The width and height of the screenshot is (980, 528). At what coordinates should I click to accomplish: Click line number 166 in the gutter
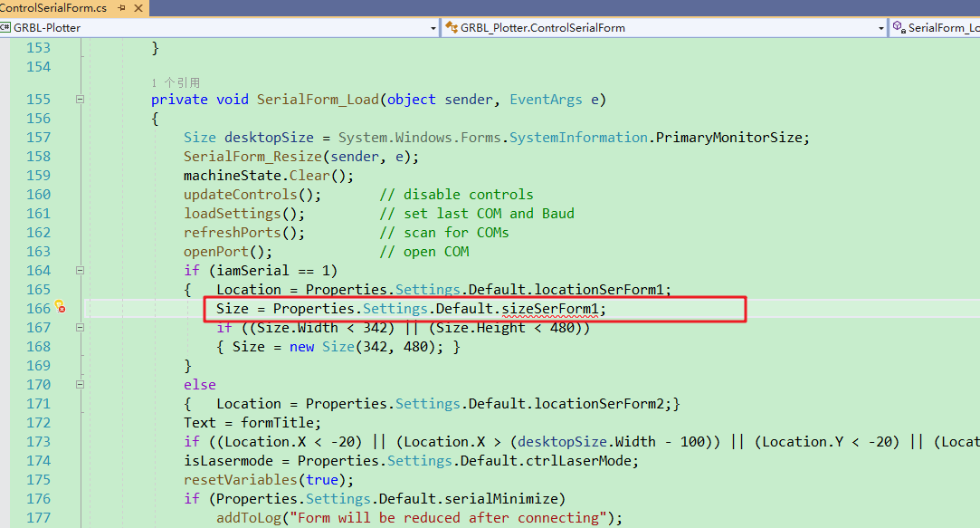[38, 309]
